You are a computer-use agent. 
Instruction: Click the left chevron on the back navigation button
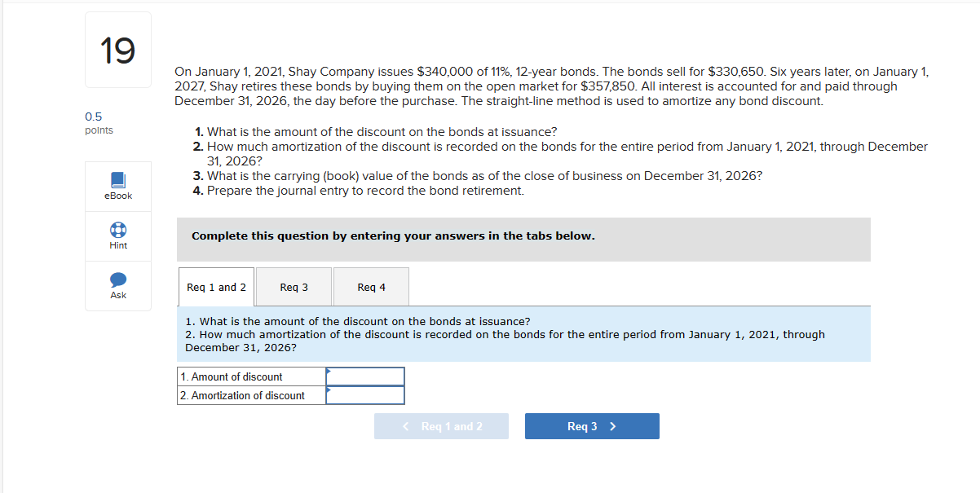406,425
